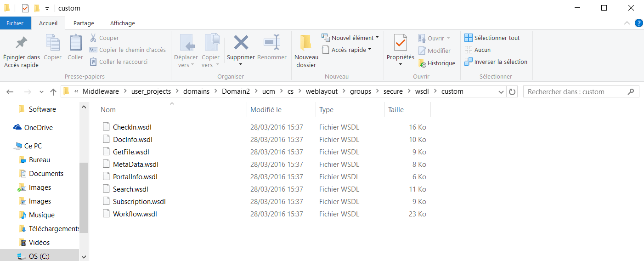
Task: Click the Sélectionner tout icon
Action: point(468,38)
